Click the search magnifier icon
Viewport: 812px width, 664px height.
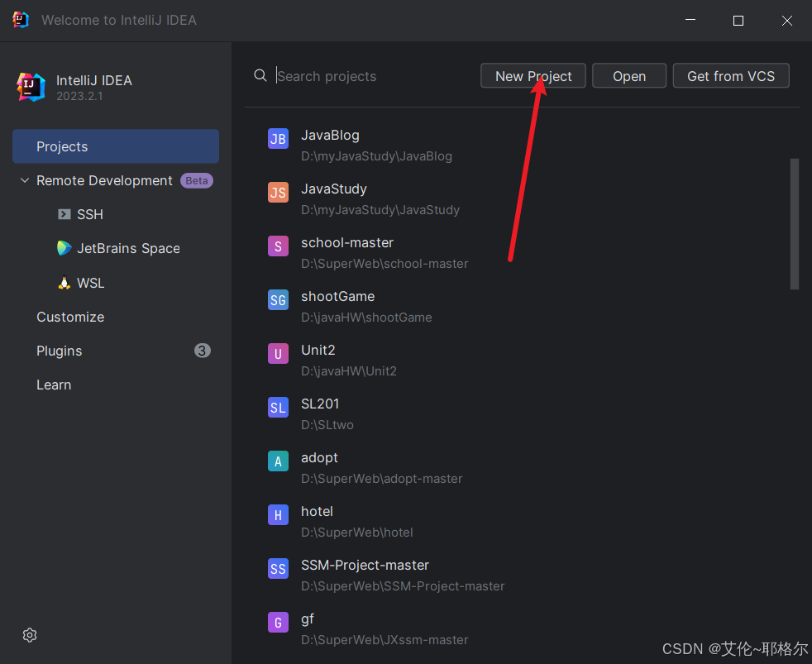point(260,75)
